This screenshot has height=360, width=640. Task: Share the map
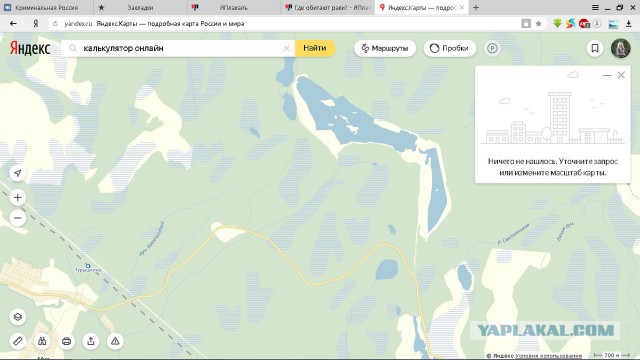tap(91, 341)
